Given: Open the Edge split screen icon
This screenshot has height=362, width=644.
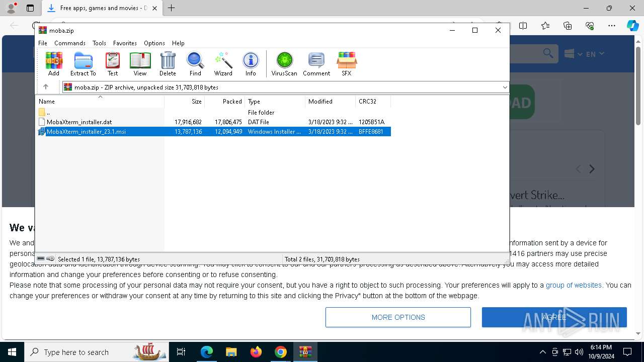Looking at the screenshot, I should tap(523, 26).
